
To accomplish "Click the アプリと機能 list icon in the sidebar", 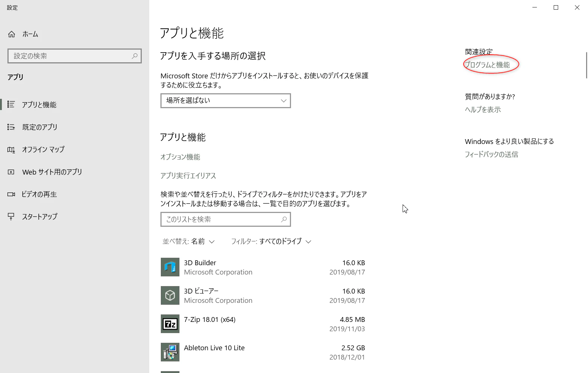I will click(x=11, y=104).
